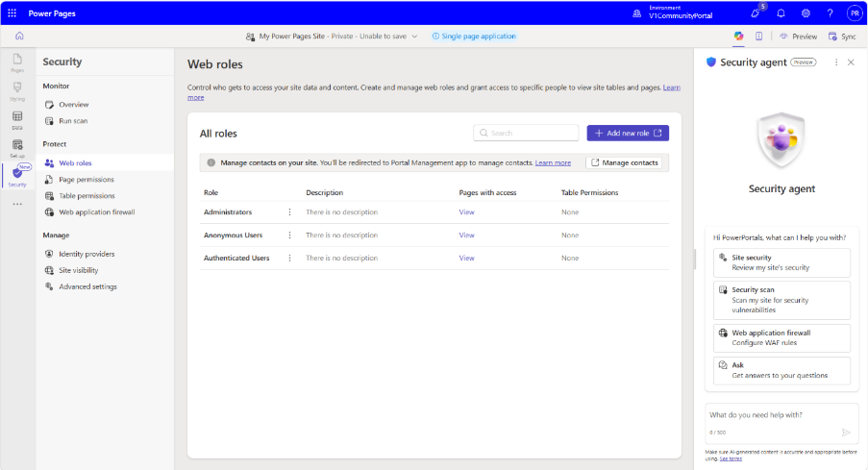
Task: Select the Anonymous Users role name
Action: click(x=233, y=235)
